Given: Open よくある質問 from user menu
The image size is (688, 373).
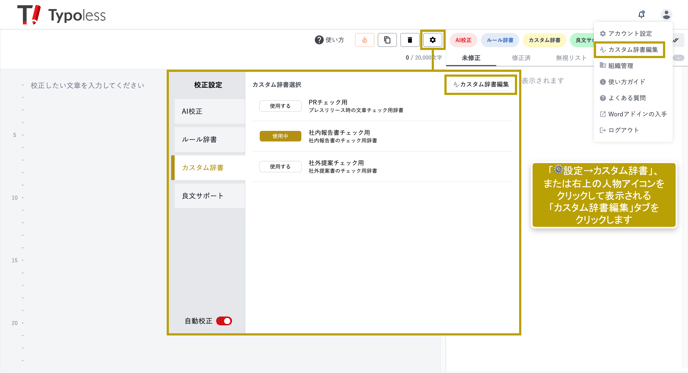Looking at the screenshot, I should [x=623, y=98].
